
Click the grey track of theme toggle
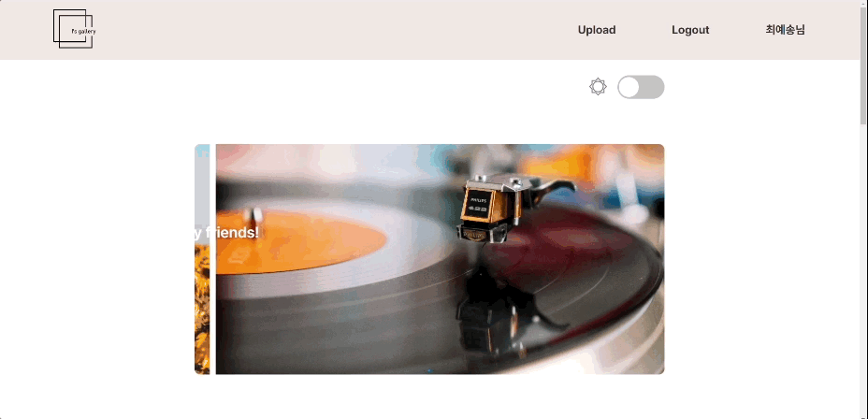653,87
